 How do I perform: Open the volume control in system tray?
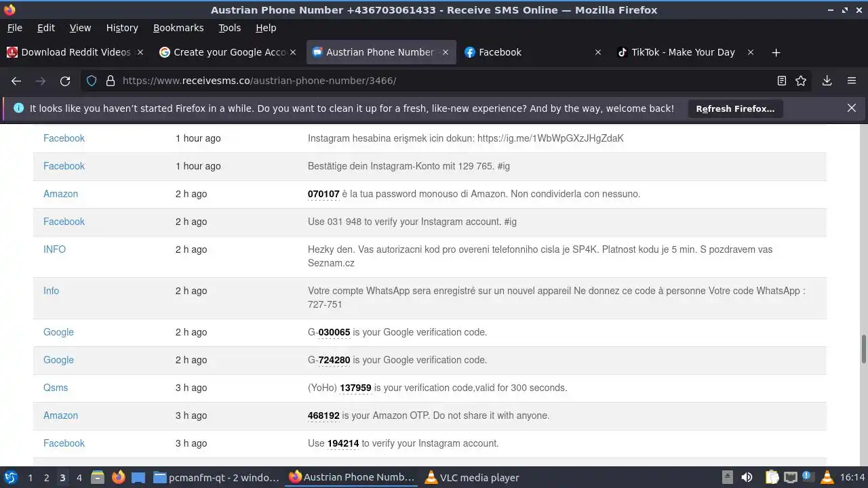(747, 477)
